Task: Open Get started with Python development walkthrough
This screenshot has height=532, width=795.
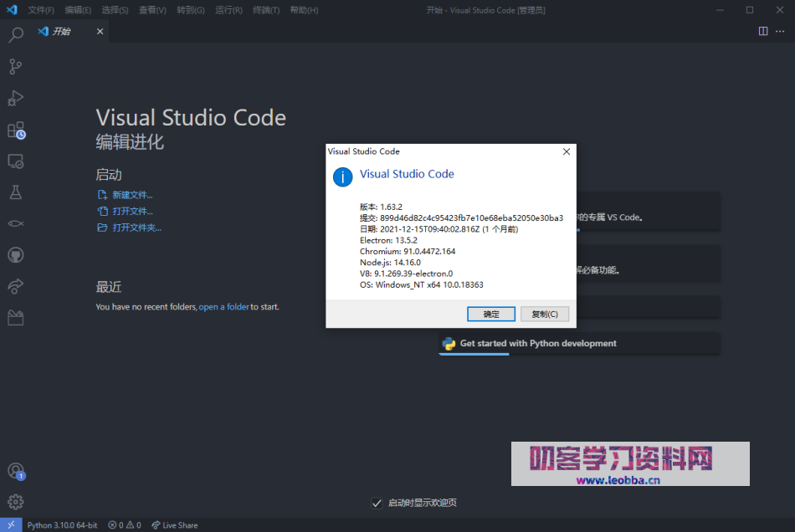Action: click(x=579, y=344)
